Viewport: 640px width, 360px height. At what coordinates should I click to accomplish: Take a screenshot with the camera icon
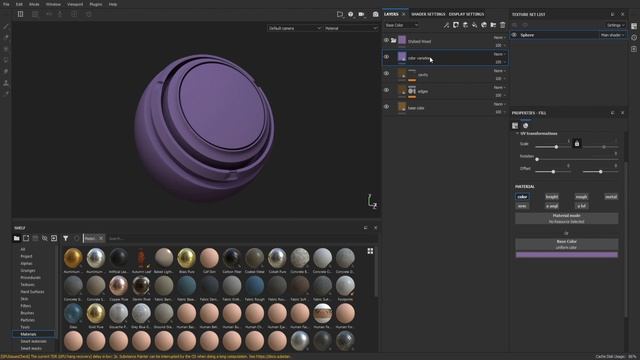pos(376,14)
